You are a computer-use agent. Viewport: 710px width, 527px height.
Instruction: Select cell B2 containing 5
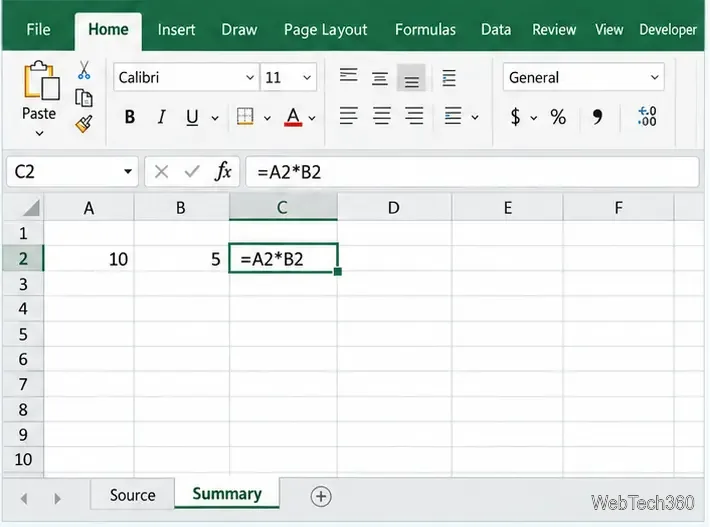click(x=181, y=259)
